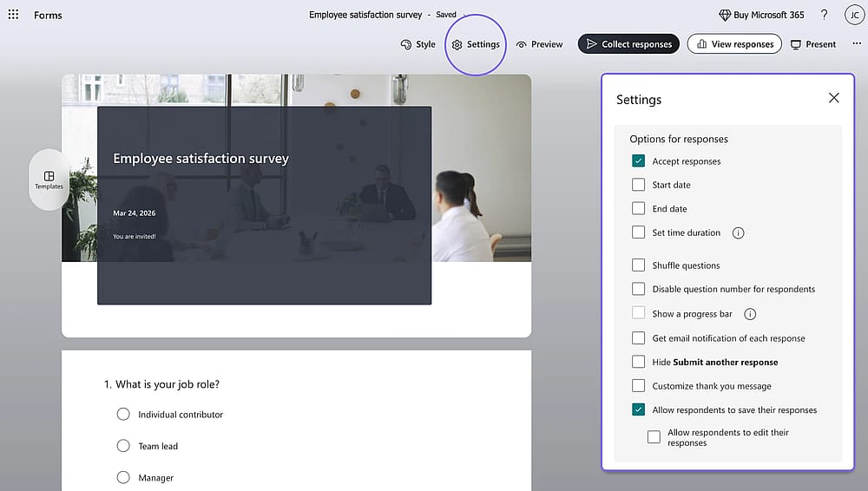Select the Team lead radio option
868x491 pixels.
click(x=123, y=446)
